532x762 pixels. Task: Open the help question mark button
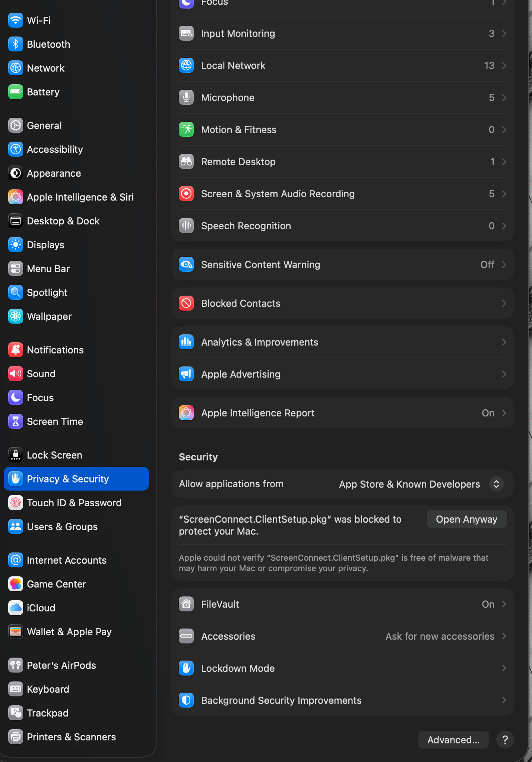[505, 740]
